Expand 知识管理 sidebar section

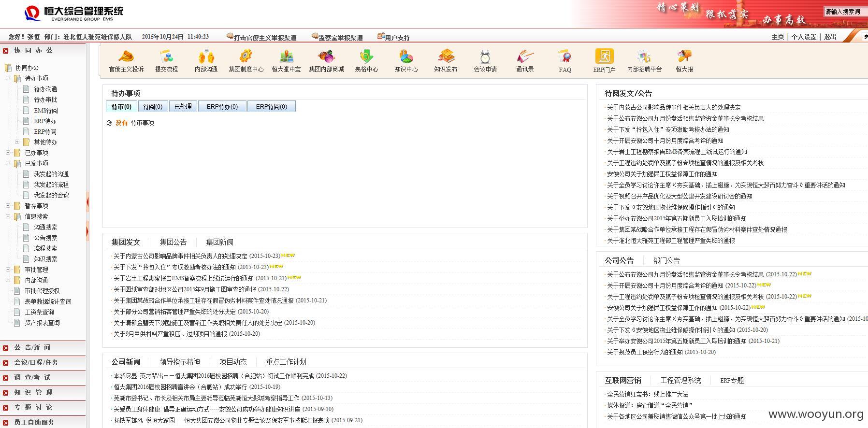pos(43,392)
